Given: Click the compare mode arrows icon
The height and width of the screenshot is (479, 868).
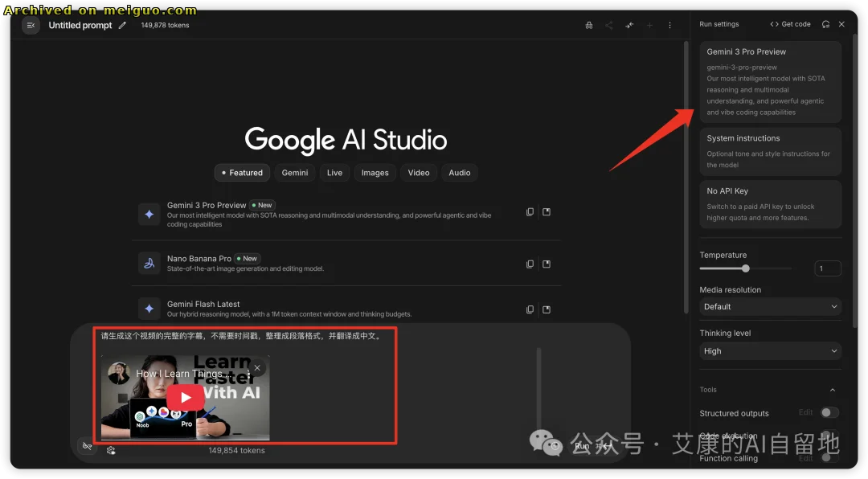Looking at the screenshot, I should (629, 26).
